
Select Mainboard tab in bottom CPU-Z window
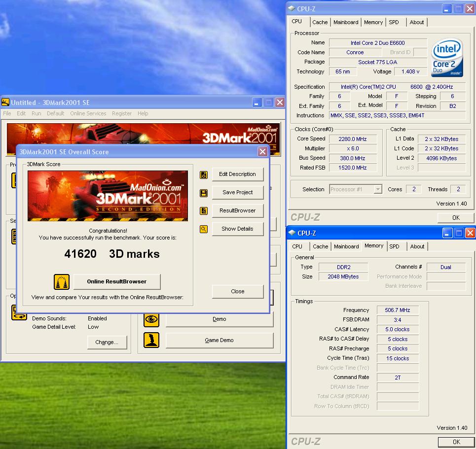coord(346,246)
